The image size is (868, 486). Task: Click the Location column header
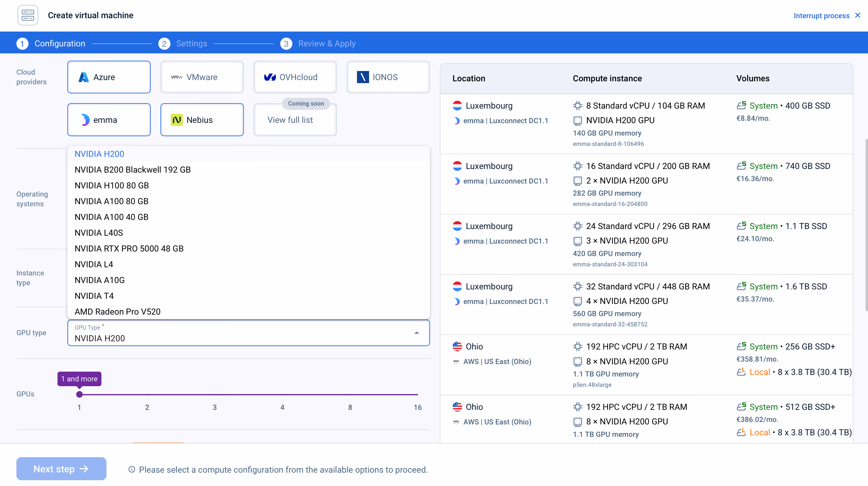pyautogui.click(x=469, y=79)
